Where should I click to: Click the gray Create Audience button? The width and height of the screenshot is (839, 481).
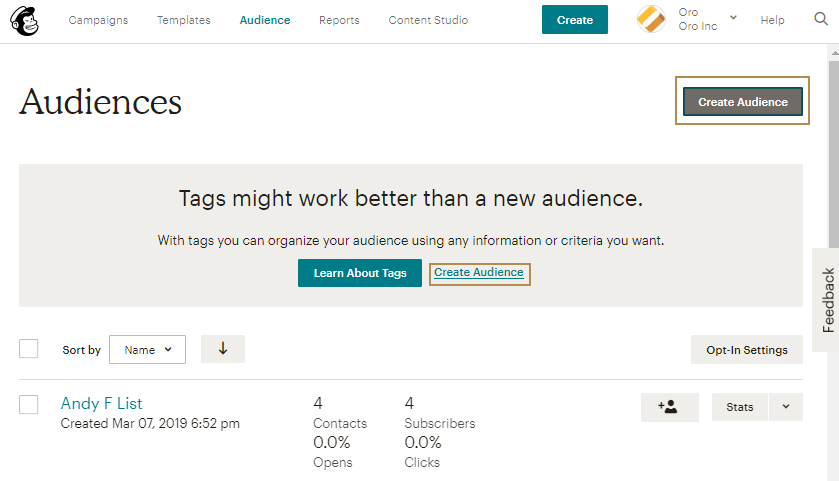742,102
